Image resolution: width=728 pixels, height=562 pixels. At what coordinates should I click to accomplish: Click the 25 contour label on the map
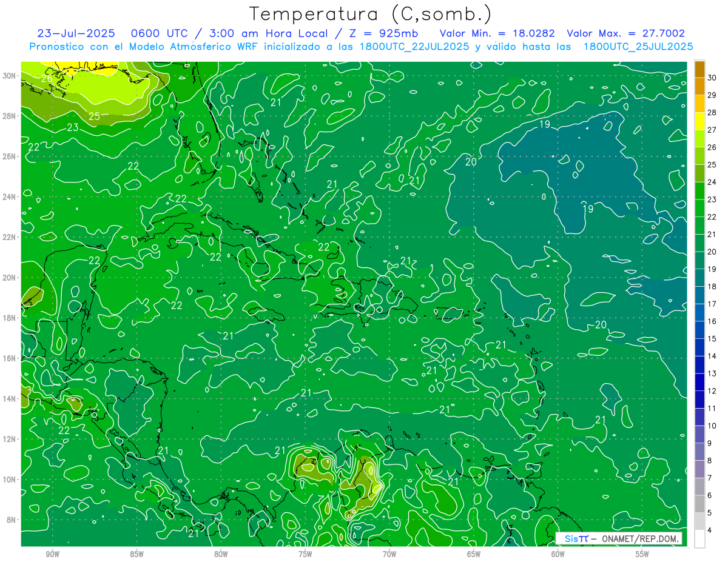pyautogui.click(x=94, y=116)
